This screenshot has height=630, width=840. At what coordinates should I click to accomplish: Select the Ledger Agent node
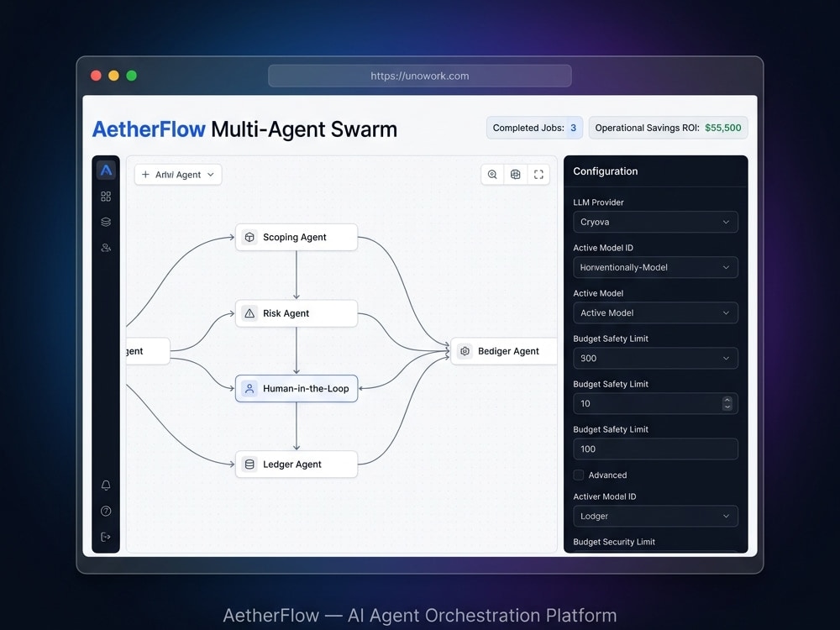(297, 465)
